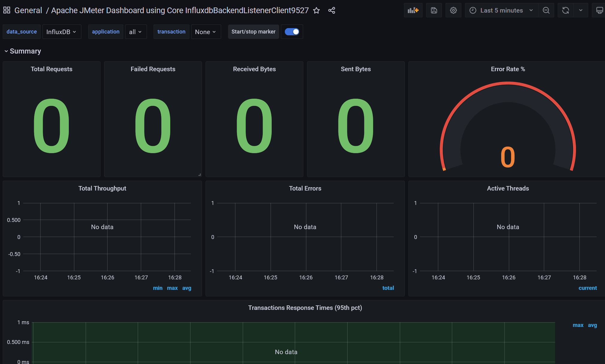Open the Total Requests panel title menu
Viewport: 605px width, 364px height.
point(51,69)
